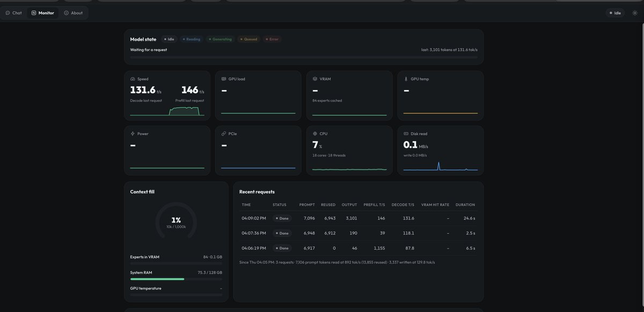This screenshot has height=312, width=644.
Task: Click 'last: 3,101 tokens at 131.6 tok/s'
Action: 449,50
